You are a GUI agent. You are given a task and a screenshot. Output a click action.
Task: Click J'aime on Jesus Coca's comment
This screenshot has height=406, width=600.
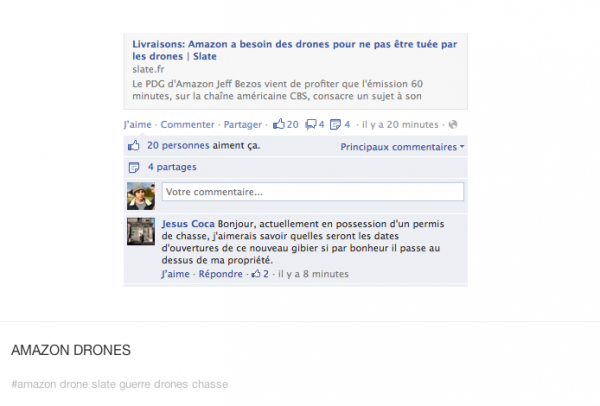(175, 274)
